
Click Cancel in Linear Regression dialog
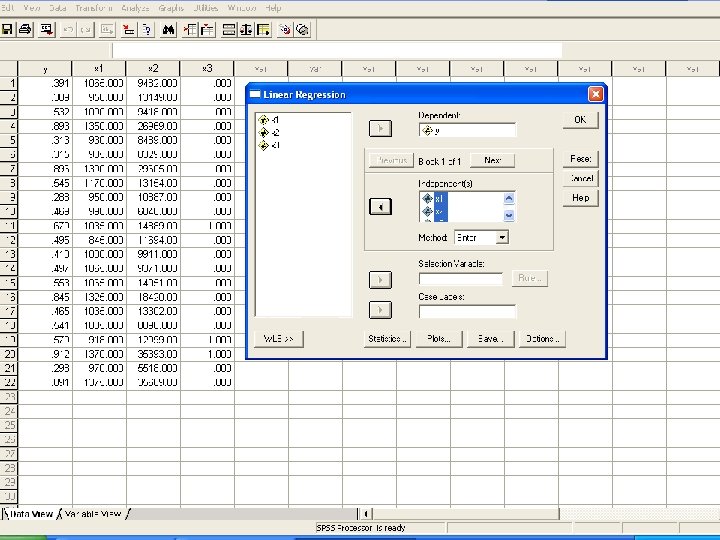click(x=580, y=178)
